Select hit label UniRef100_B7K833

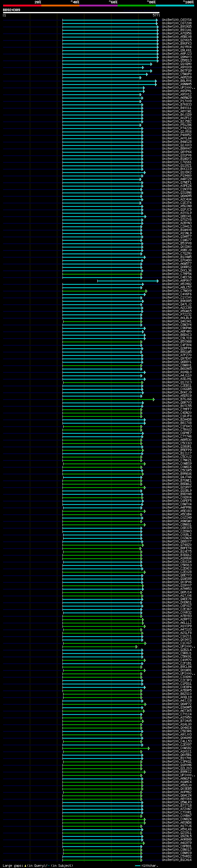[177, 104]
